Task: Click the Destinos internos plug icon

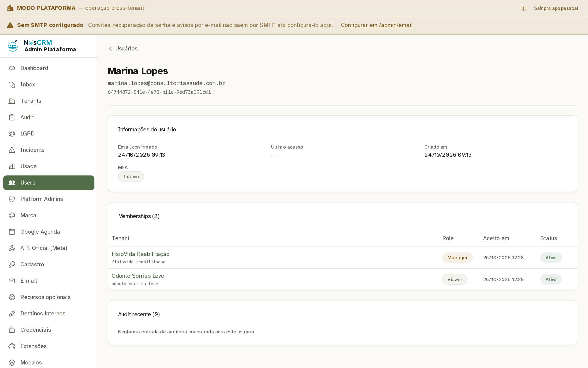Action: click(12, 313)
